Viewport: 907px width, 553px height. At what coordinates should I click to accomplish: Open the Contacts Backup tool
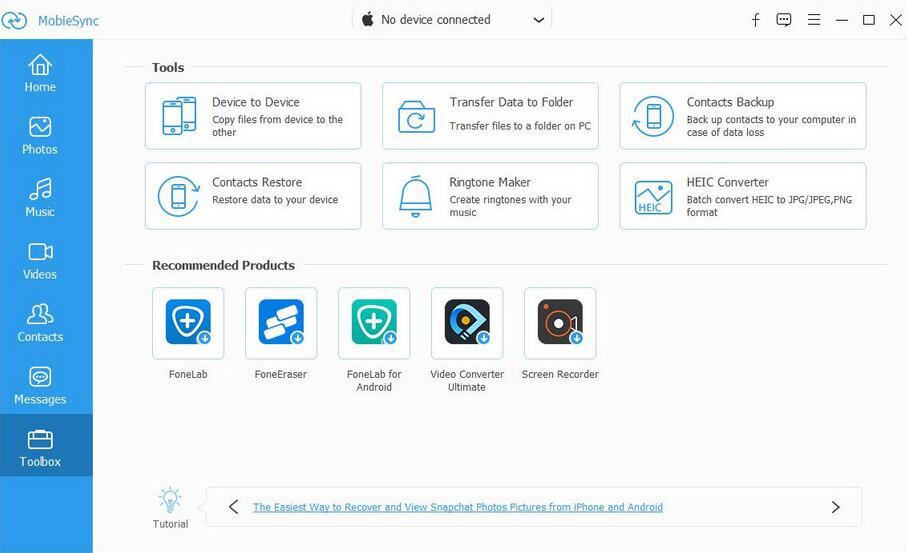pyautogui.click(x=743, y=116)
